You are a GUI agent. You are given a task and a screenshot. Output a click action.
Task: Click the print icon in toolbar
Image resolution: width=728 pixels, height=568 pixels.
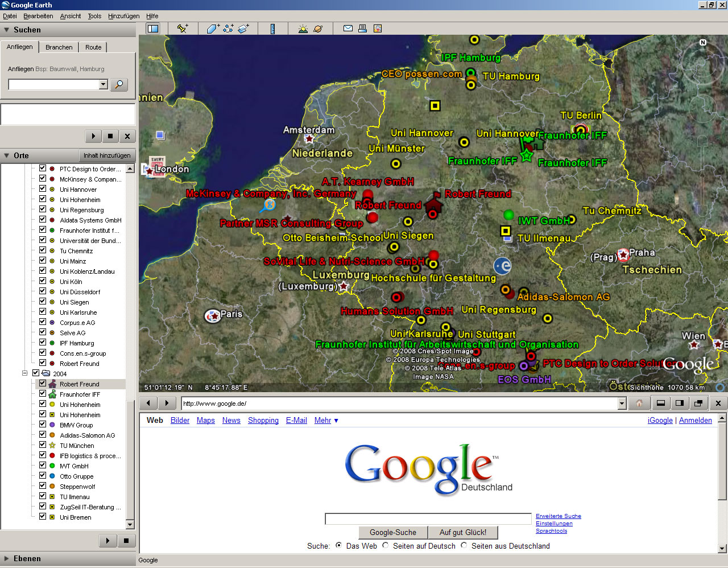tap(362, 28)
